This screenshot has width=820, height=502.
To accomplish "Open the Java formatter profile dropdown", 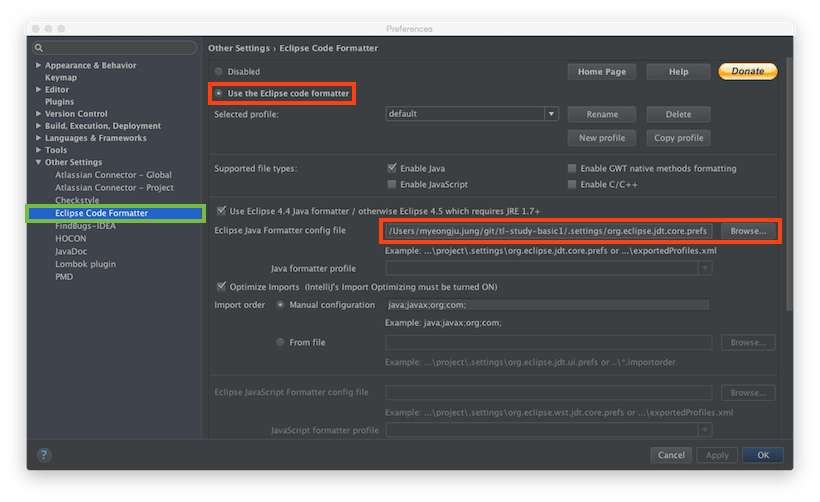I will click(704, 268).
